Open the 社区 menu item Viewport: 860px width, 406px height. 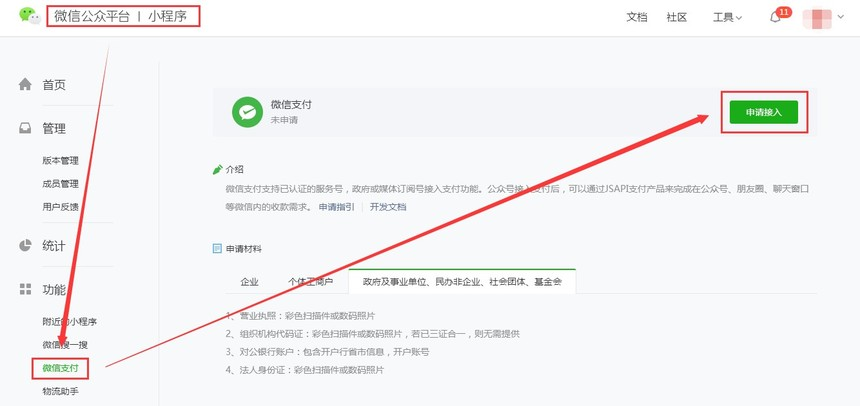pyautogui.click(x=677, y=18)
